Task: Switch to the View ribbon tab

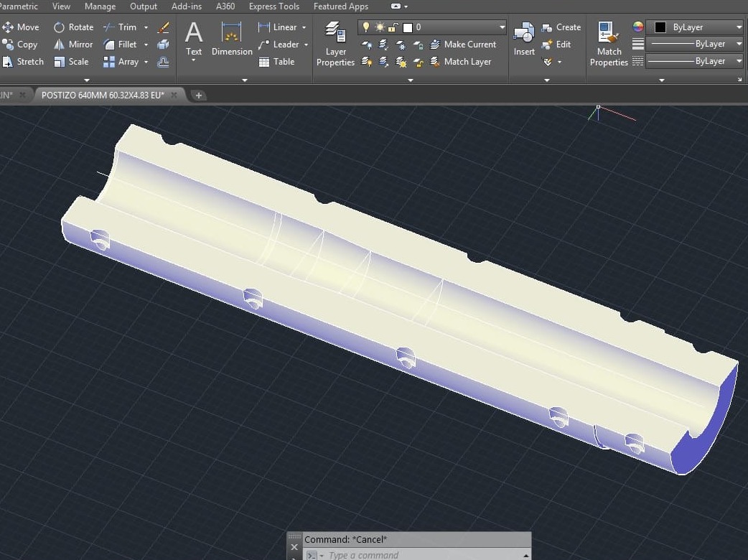Action: [61, 6]
